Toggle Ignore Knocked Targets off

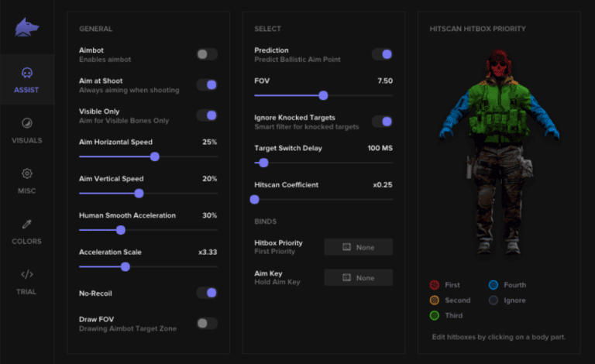pos(382,122)
